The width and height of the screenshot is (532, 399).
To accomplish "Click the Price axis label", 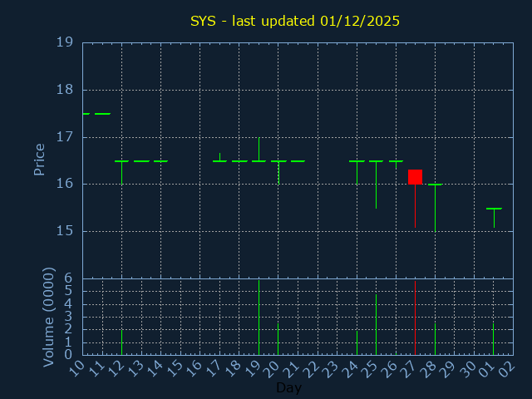I will pos(39,159).
